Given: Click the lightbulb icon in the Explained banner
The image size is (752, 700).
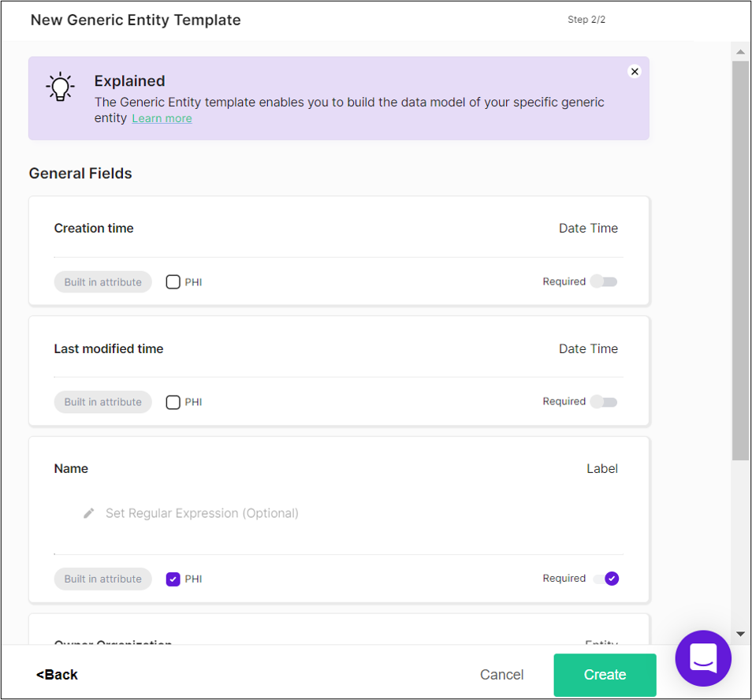Looking at the screenshot, I should 61,87.
